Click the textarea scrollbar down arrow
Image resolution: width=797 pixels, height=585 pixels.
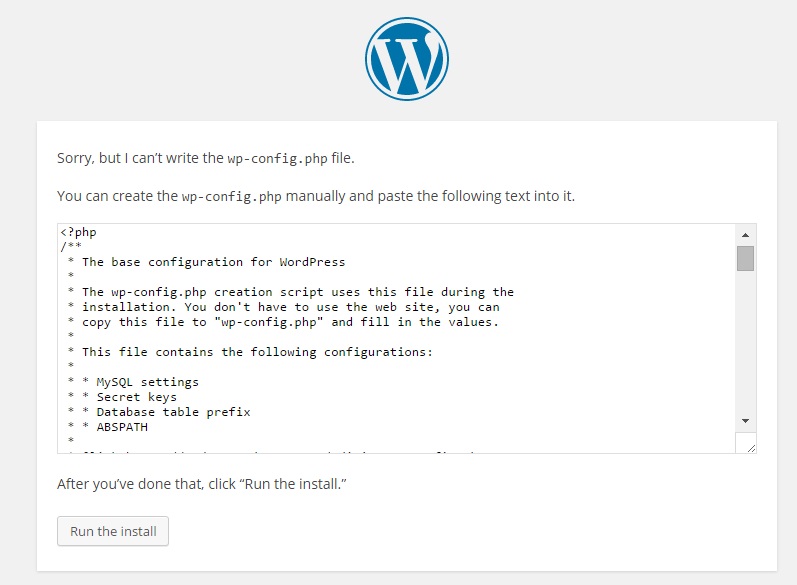coord(745,421)
